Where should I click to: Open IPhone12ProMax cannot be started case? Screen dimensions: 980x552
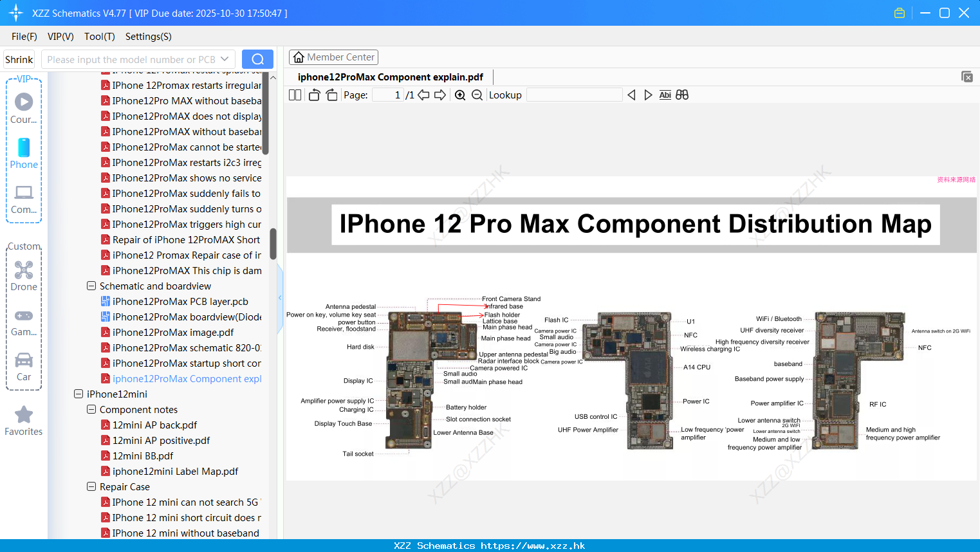[x=181, y=147]
